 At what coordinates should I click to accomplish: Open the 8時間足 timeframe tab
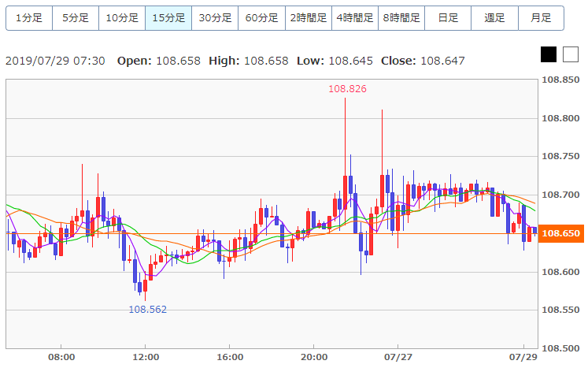coord(401,17)
